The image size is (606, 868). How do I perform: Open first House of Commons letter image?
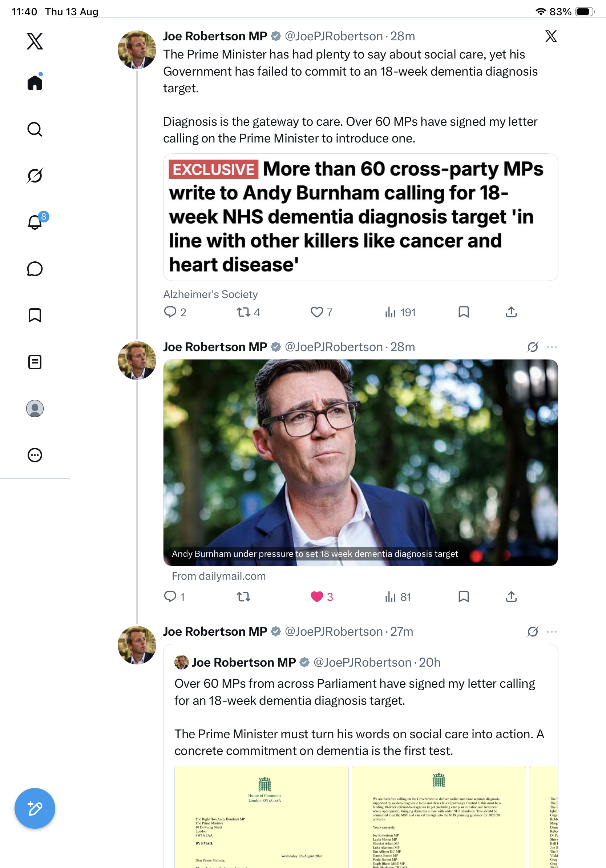click(262, 817)
